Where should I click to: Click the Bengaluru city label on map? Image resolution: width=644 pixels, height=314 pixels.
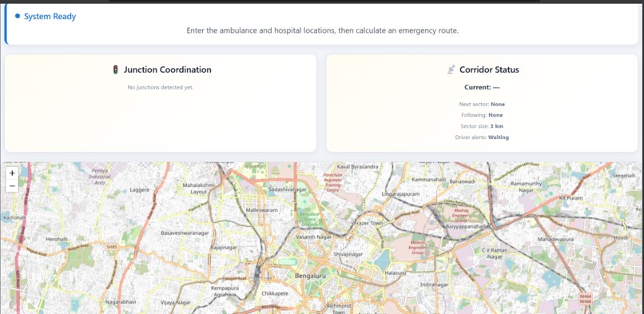(311, 276)
